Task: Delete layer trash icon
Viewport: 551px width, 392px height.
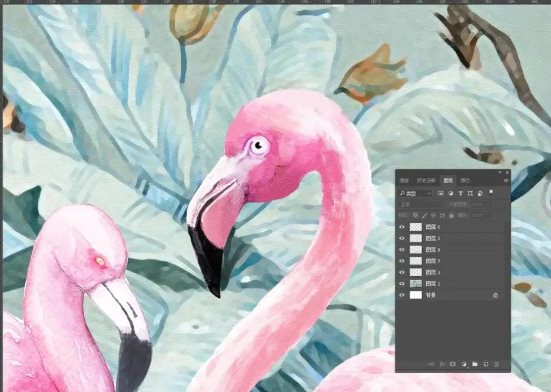Action: (496, 364)
